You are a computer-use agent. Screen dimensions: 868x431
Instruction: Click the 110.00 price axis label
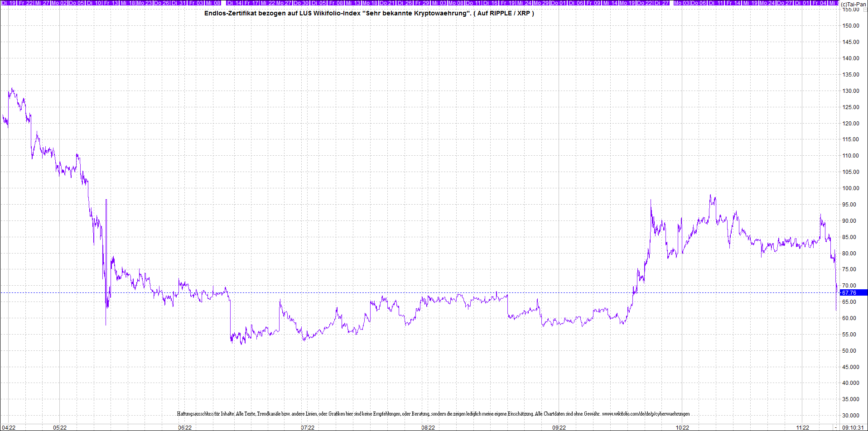(850, 156)
